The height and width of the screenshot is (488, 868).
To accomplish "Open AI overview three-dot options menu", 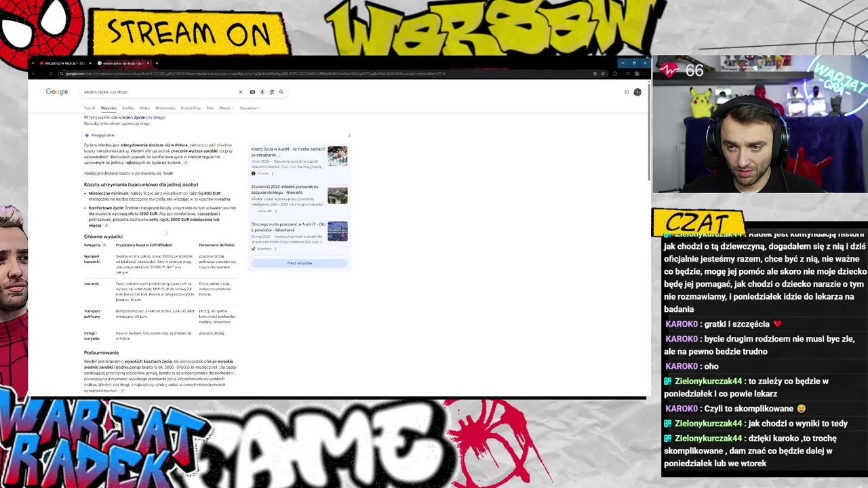I will coord(349,136).
